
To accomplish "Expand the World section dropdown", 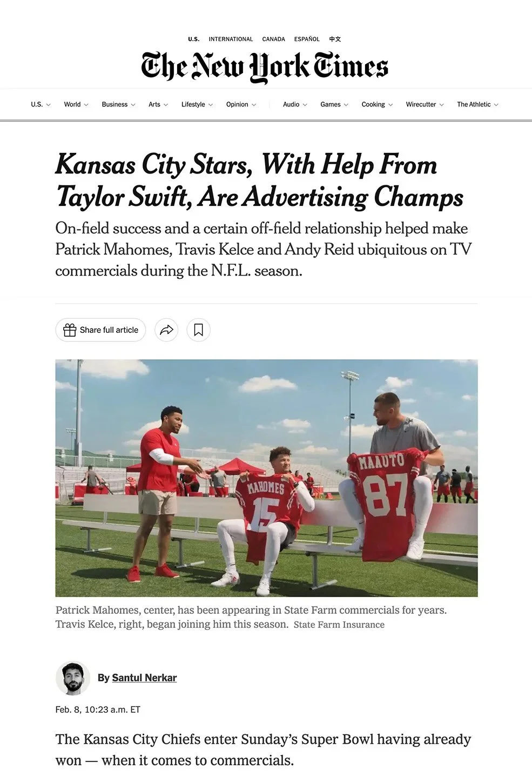I will [76, 104].
